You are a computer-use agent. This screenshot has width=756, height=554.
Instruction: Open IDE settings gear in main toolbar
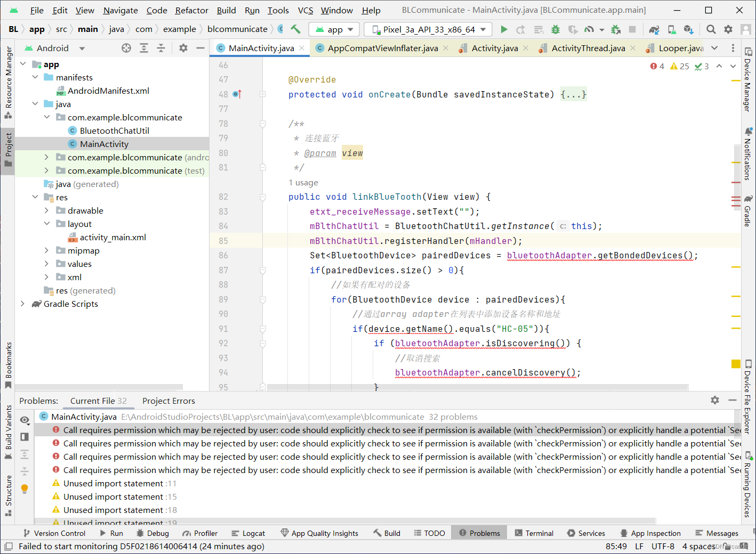(x=728, y=29)
